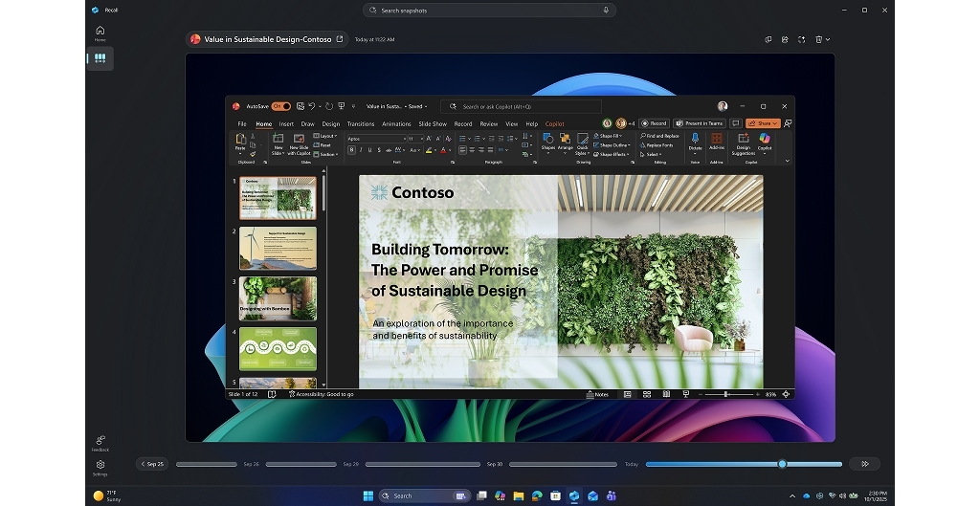Toggle the Notes pane in status bar
This screenshot has height=506, width=980.
tap(598, 394)
